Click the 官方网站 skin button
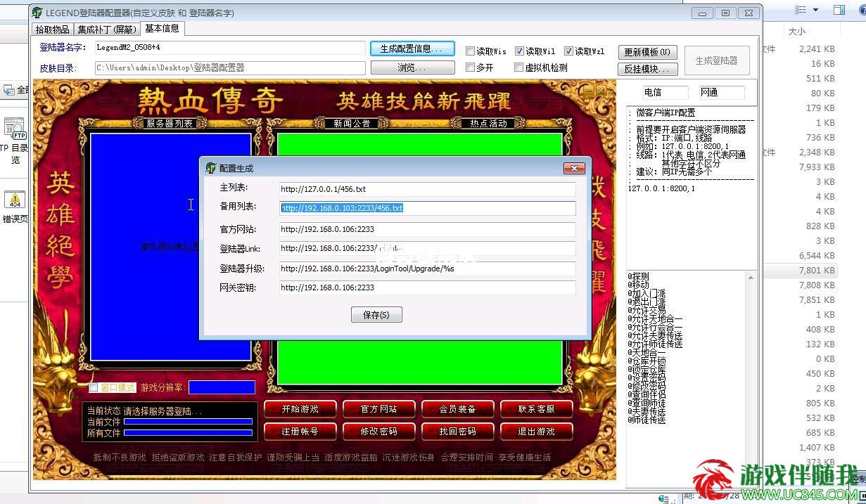This screenshot has width=866, height=504. pos(379,408)
